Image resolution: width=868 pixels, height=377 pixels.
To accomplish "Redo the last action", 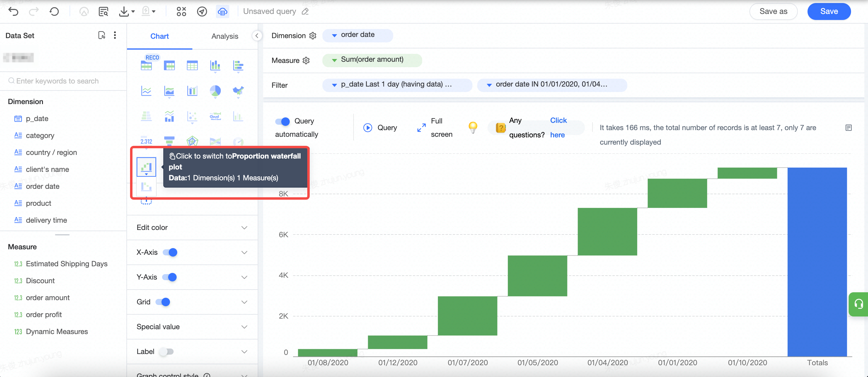I will pos(34,11).
